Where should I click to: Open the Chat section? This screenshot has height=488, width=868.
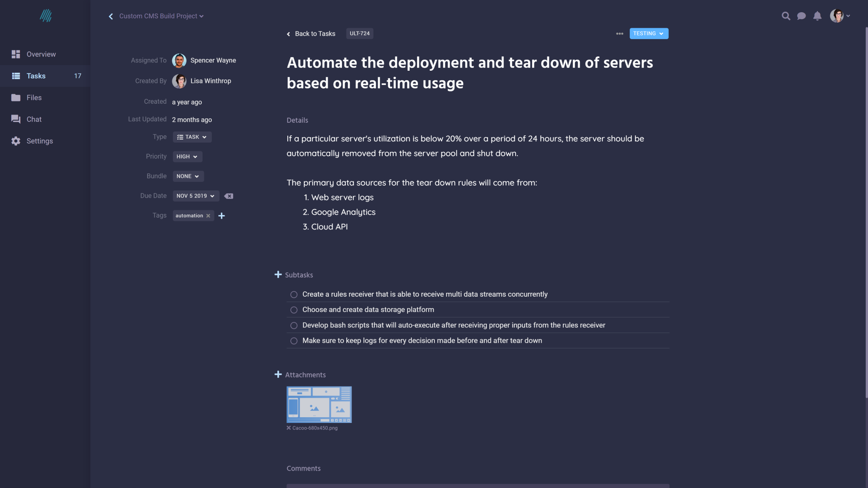click(45, 119)
